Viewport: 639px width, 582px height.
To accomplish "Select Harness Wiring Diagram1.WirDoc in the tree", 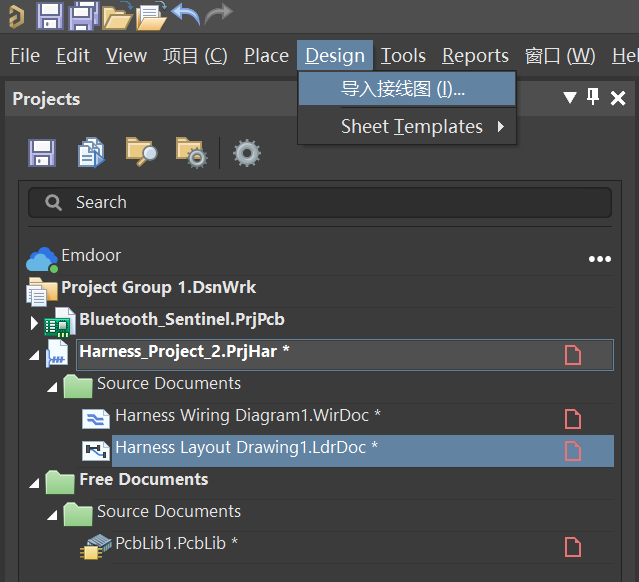I will click(247, 415).
